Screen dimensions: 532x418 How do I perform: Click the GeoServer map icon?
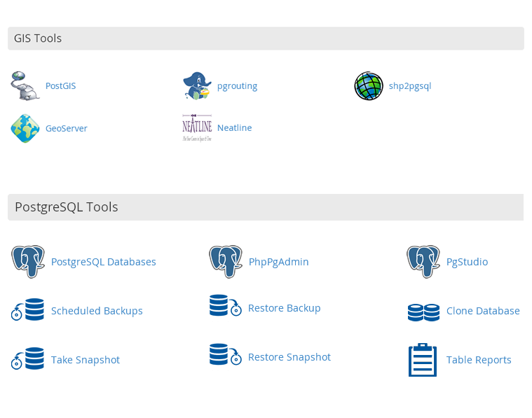pos(25,129)
